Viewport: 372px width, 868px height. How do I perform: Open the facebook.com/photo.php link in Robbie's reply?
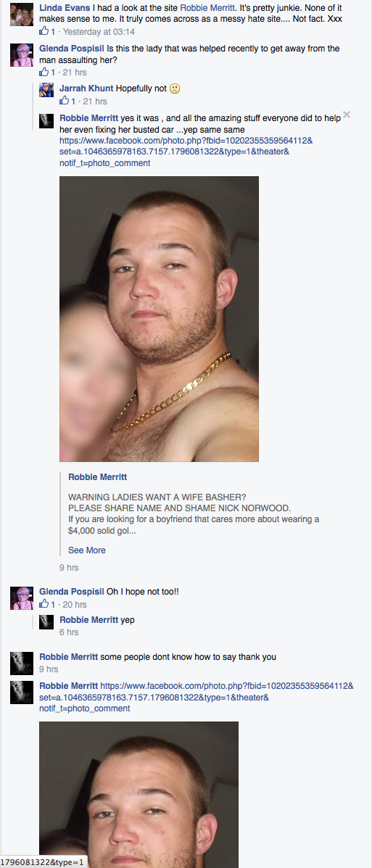(186, 152)
